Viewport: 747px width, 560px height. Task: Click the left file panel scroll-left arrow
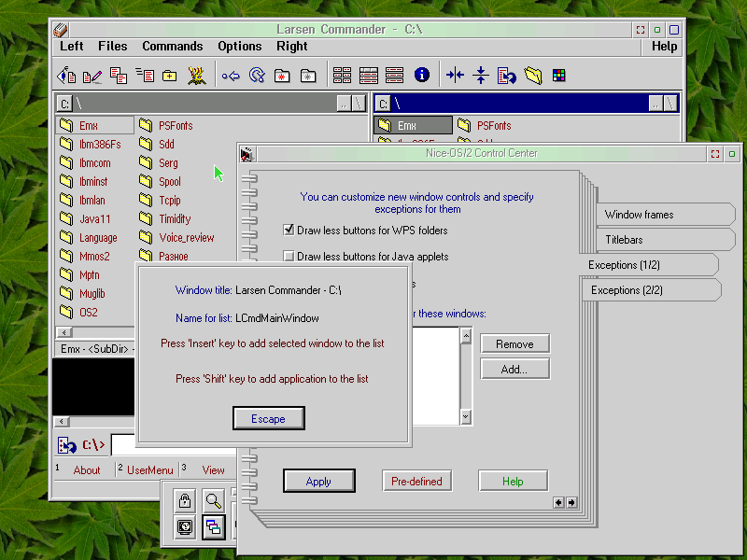[x=63, y=332]
